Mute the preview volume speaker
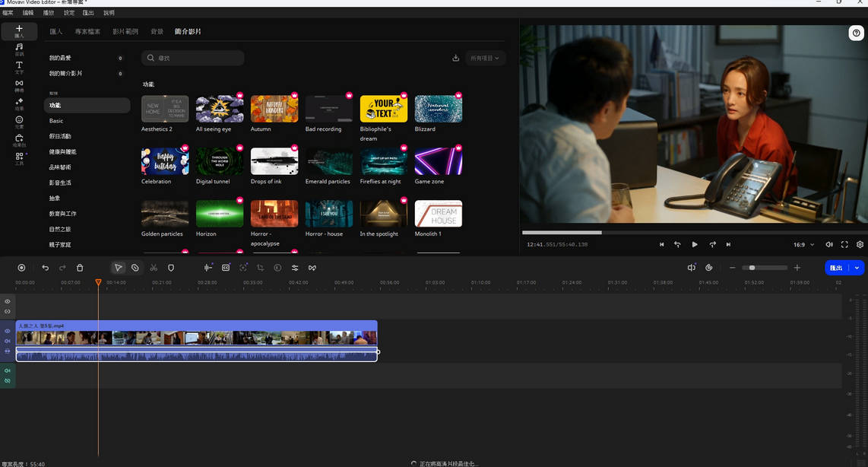Image resolution: width=868 pixels, height=467 pixels. click(x=829, y=244)
